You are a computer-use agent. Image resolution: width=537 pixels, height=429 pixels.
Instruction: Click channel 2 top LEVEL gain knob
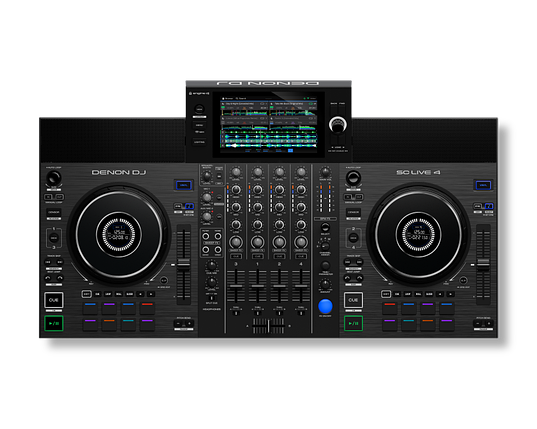279,172
